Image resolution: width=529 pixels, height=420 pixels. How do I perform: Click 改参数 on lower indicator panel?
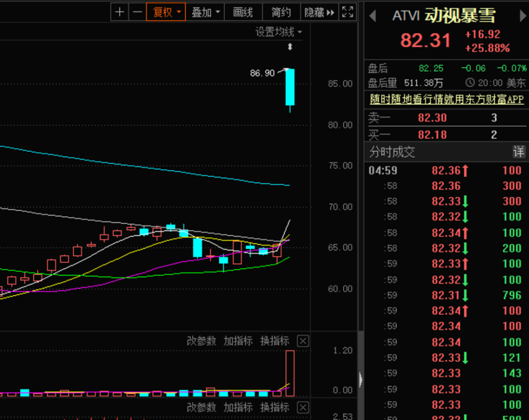(x=202, y=407)
